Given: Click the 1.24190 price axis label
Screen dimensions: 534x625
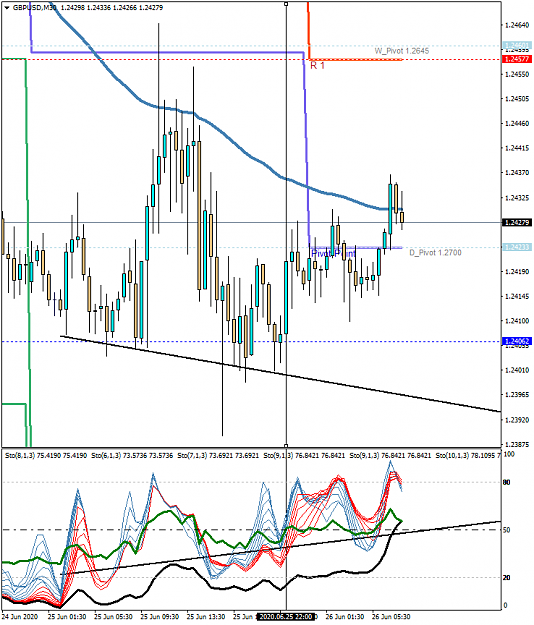Looking at the screenshot, I should (x=517, y=272).
